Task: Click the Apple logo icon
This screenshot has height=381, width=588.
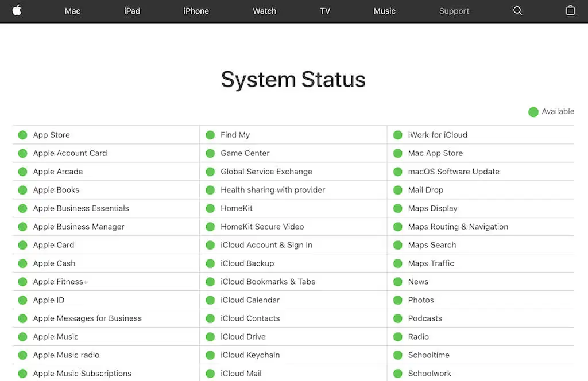Action: 17,10
